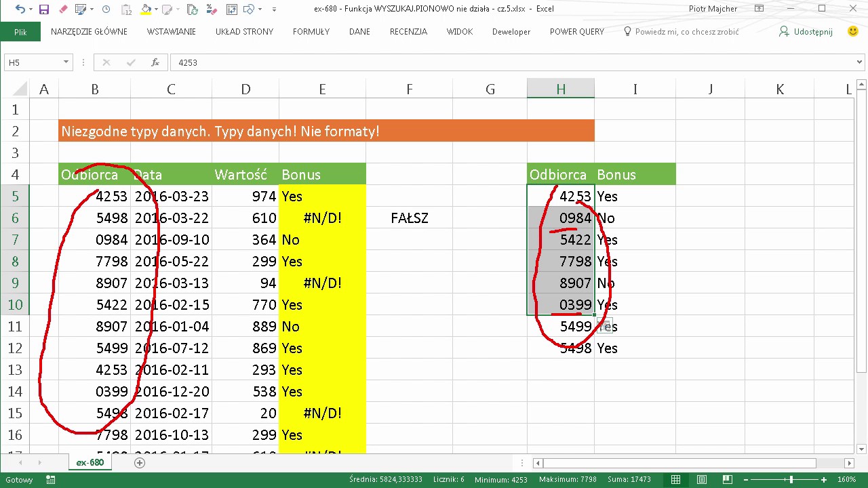Open the shapes dropdown arrow
868x488 pixels.
pyautogui.click(x=259, y=9)
